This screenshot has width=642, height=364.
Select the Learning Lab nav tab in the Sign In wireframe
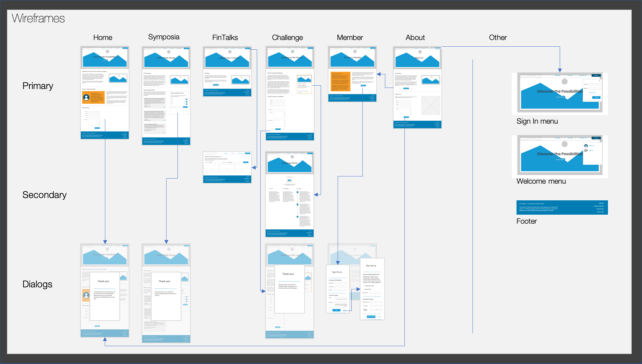583,75
